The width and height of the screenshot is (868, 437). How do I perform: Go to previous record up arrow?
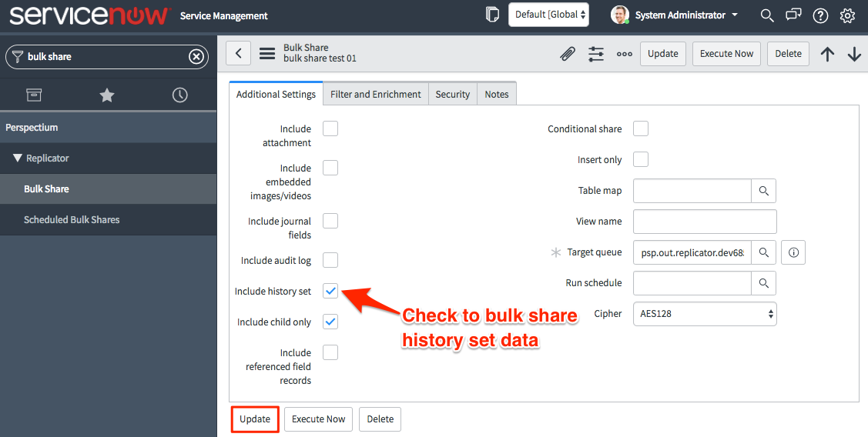click(828, 54)
